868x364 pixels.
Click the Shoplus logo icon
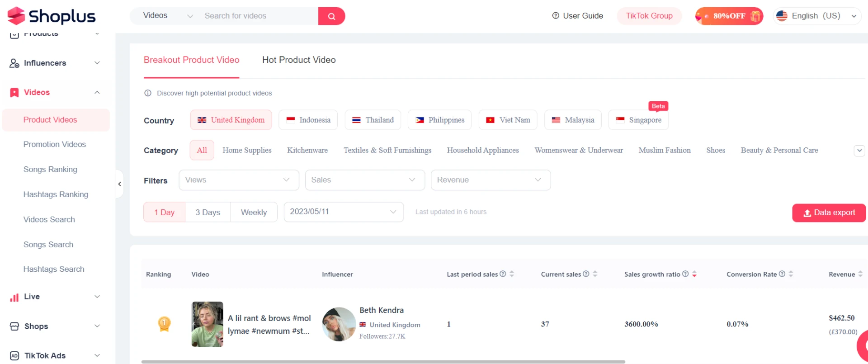(16, 16)
